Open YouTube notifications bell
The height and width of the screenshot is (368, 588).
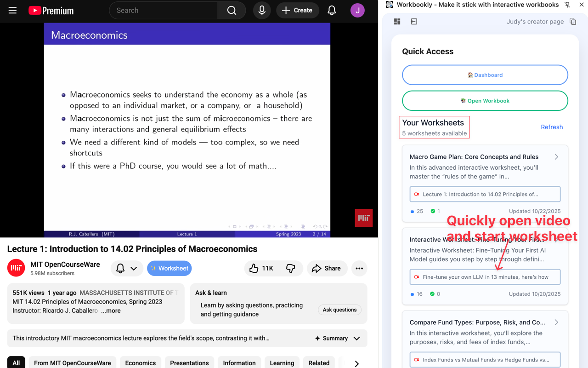(332, 10)
